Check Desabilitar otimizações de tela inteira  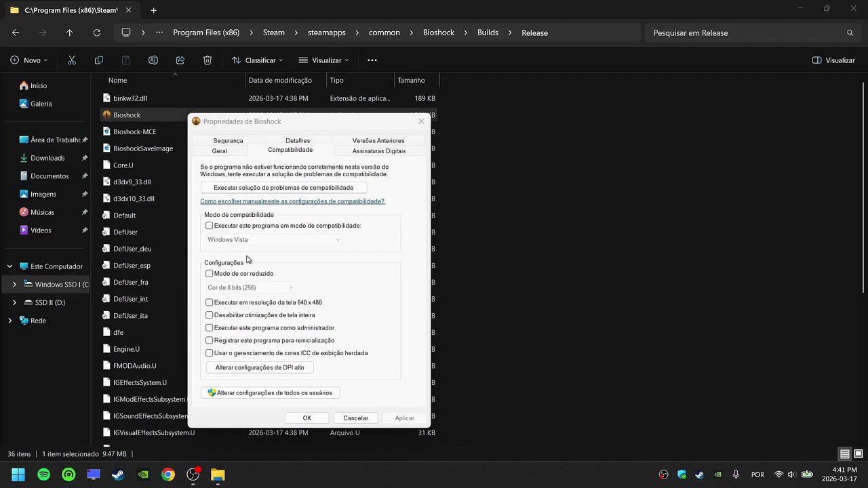tap(209, 315)
